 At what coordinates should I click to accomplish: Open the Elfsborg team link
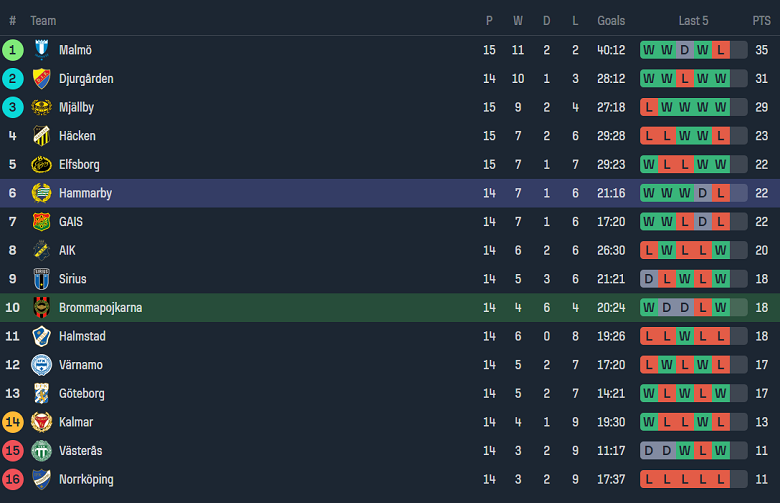(x=79, y=164)
